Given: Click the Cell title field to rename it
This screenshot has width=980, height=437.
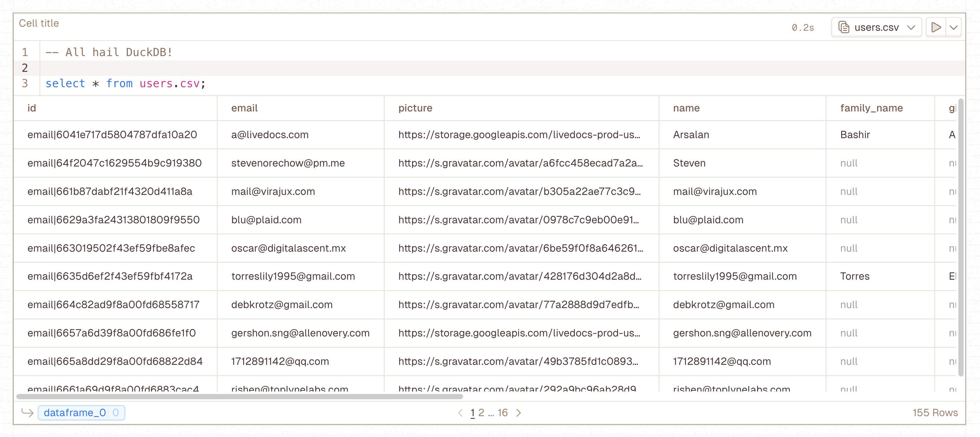Looking at the screenshot, I should [39, 23].
